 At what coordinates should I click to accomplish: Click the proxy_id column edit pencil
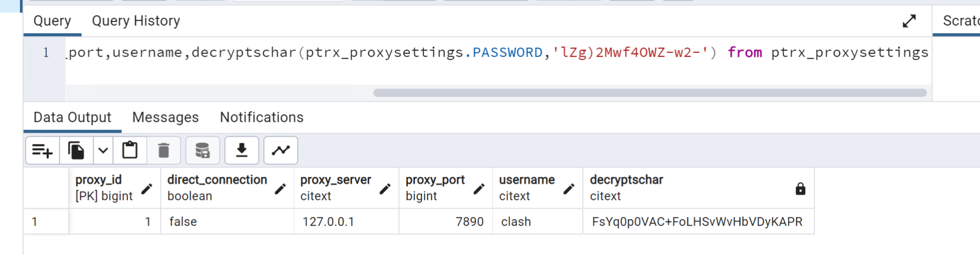[x=147, y=189]
